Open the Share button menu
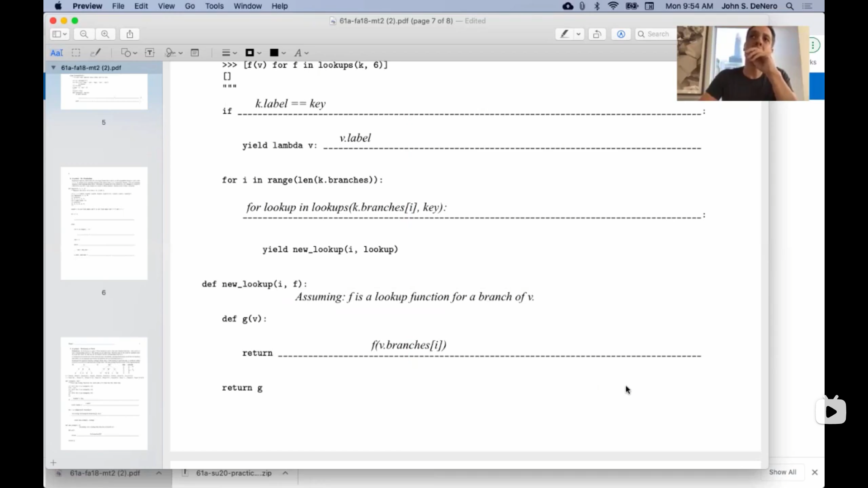 point(130,34)
